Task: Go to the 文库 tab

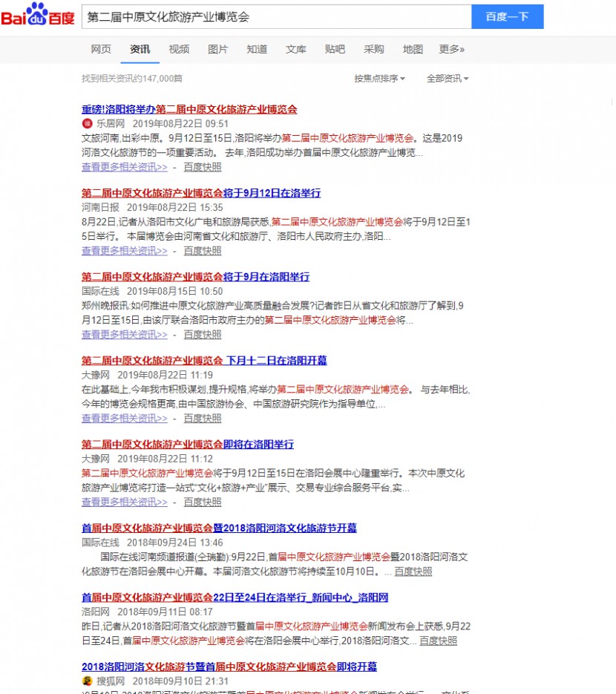Action: [296, 50]
